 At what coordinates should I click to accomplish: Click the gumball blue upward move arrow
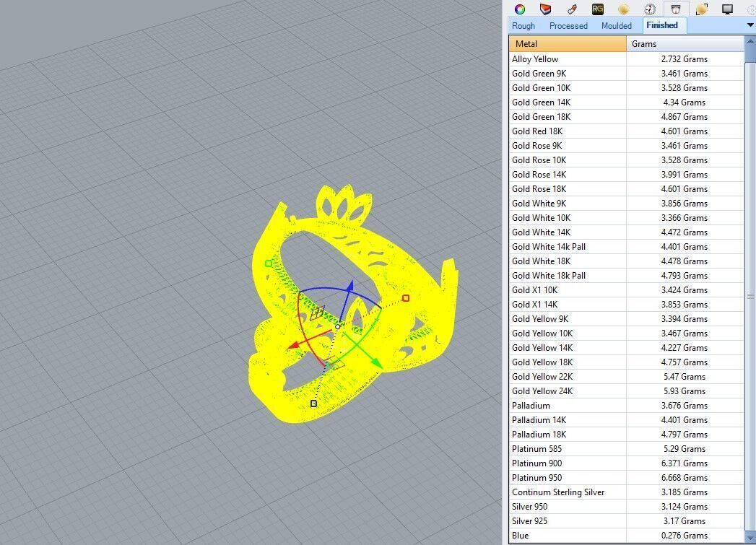[349, 287]
